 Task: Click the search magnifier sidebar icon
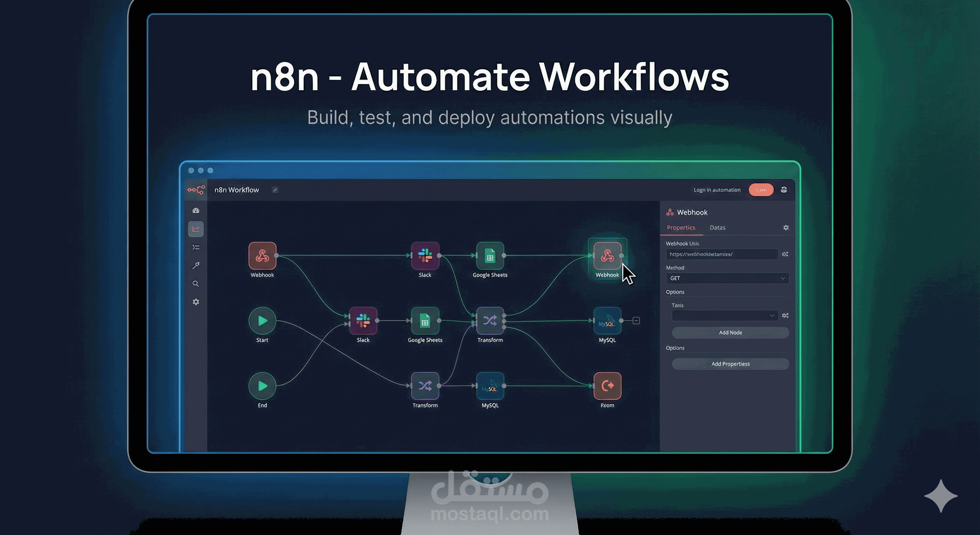[196, 284]
